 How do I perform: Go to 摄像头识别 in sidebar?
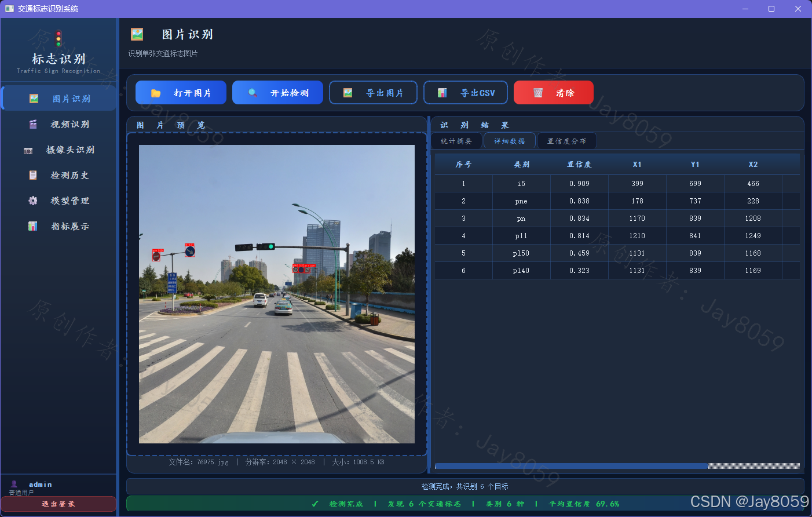pyautogui.click(x=59, y=150)
